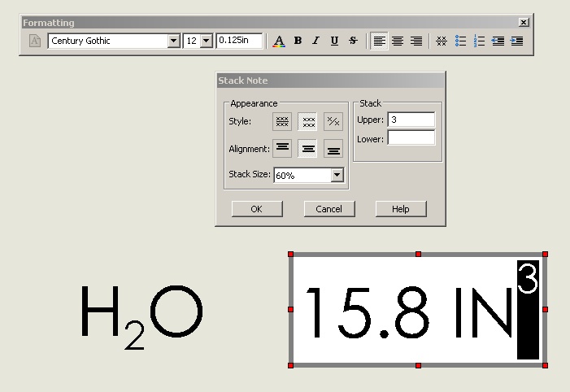The height and width of the screenshot is (392, 570).
Task: Select stack style with horizontal bar
Action: [x=282, y=121]
